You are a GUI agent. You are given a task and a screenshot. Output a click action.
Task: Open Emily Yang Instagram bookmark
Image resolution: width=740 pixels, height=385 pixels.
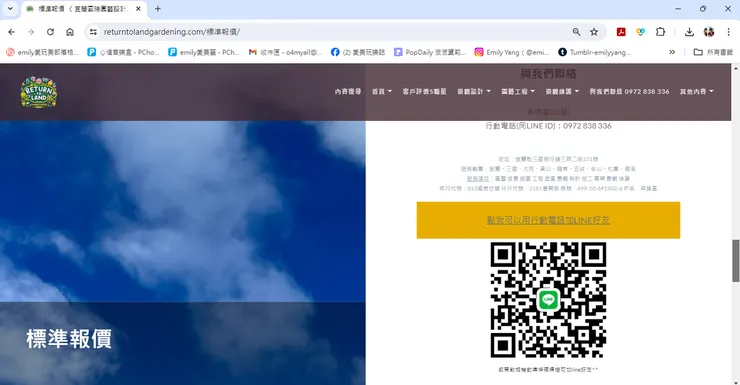tap(512, 52)
